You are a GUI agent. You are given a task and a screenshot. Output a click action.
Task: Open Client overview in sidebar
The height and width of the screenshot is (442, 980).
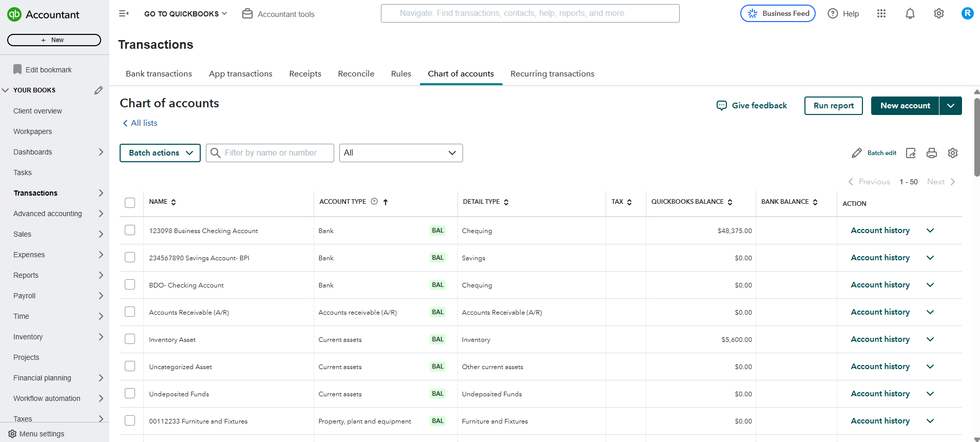point(37,111)
